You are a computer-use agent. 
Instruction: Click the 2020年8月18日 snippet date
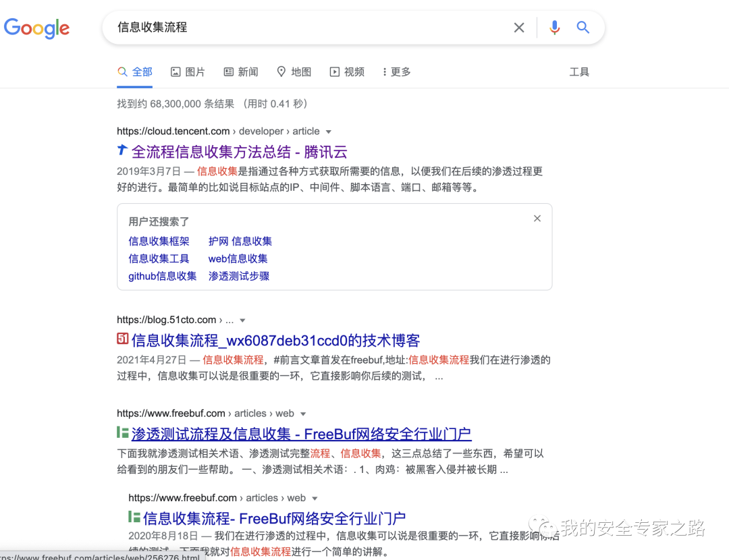pyautogui.click(x=163, y=536)
